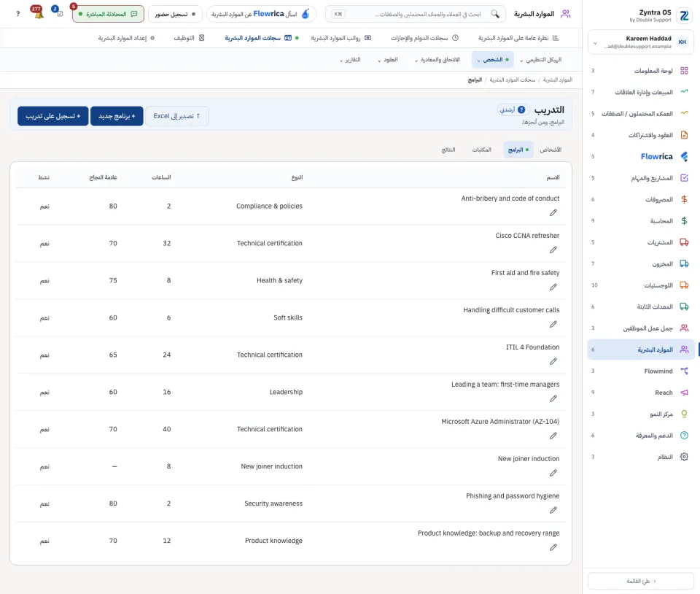
Task: Expand the الشخص dropdown menu
Action: pos(492,60)
